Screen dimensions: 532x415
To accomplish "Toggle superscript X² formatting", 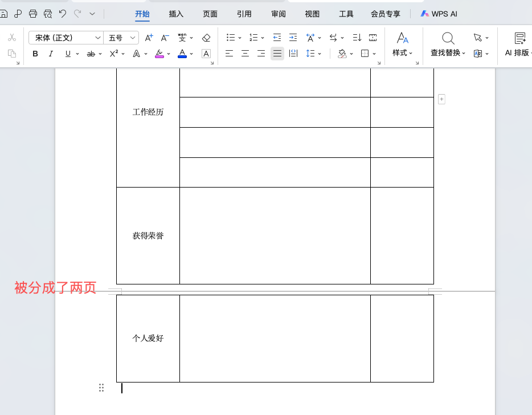I will click(x=114, y=54).
